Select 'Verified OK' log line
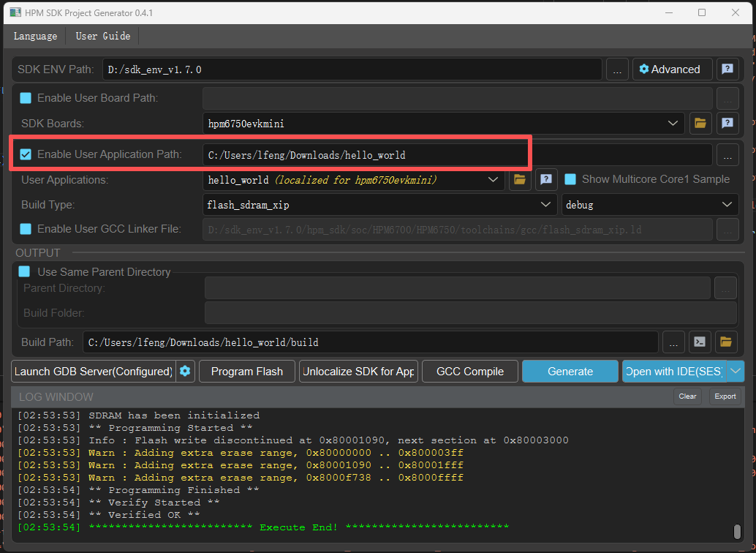This screenshot has height=553, width=756. 108,515
